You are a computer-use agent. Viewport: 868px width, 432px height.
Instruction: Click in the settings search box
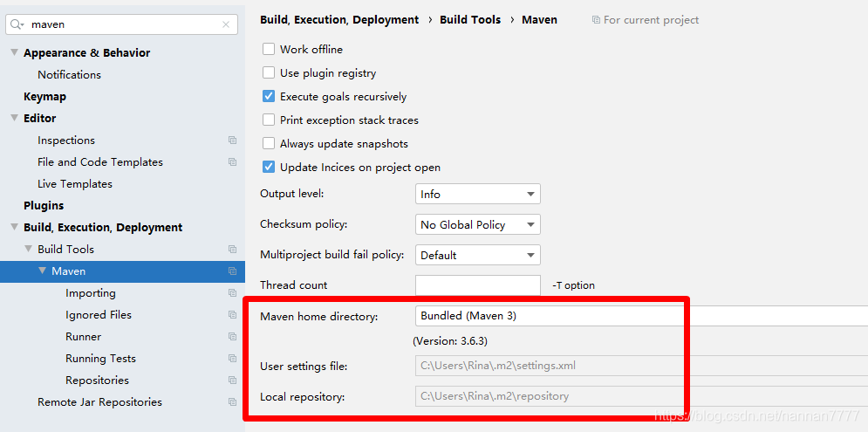pyautogui.click(x=122, y=24)
